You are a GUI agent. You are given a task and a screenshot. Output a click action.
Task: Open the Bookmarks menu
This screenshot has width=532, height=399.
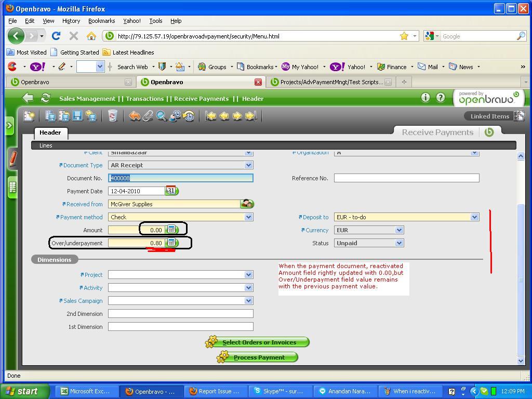coord(101,21)
